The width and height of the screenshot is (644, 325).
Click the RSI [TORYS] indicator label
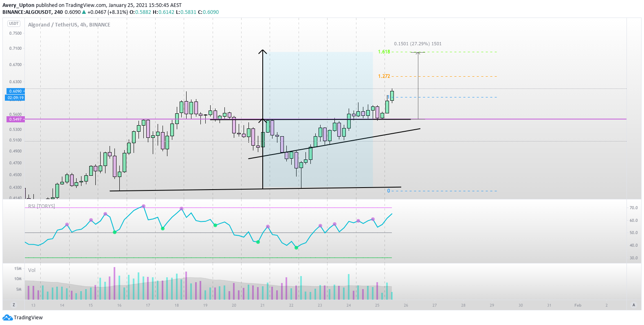42,206
